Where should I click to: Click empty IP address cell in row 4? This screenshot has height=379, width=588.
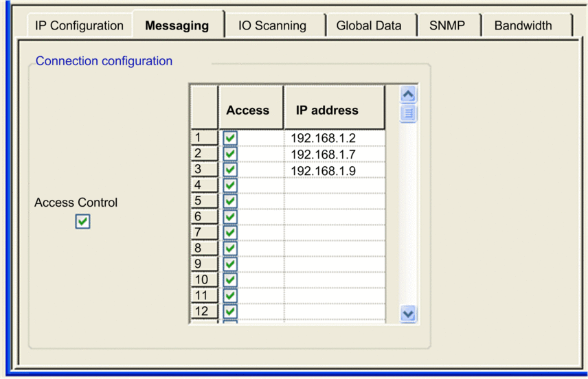coord(334,185)
